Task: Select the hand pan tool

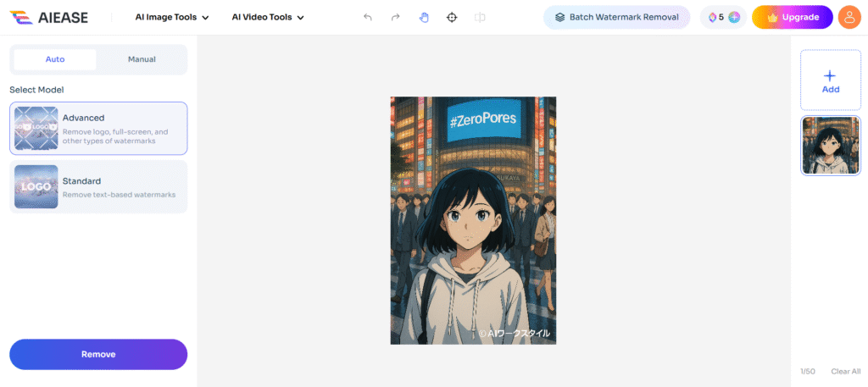Action: pyautogui.click(x=424, y=17)
